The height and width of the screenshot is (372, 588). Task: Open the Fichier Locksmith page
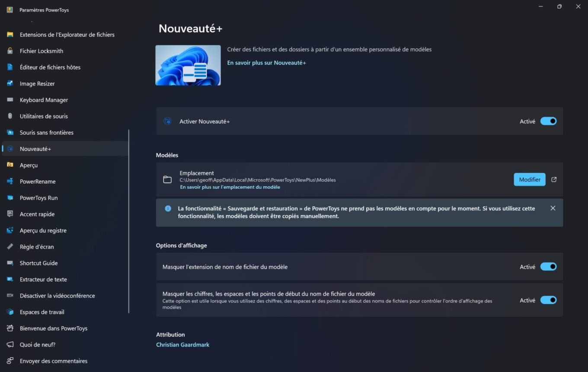(65, 51)
